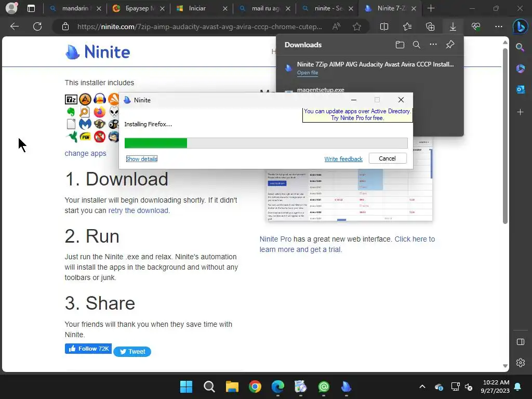Open Outlook from Edge sidebar
The image size is (532, 399).
coord(521,89)
